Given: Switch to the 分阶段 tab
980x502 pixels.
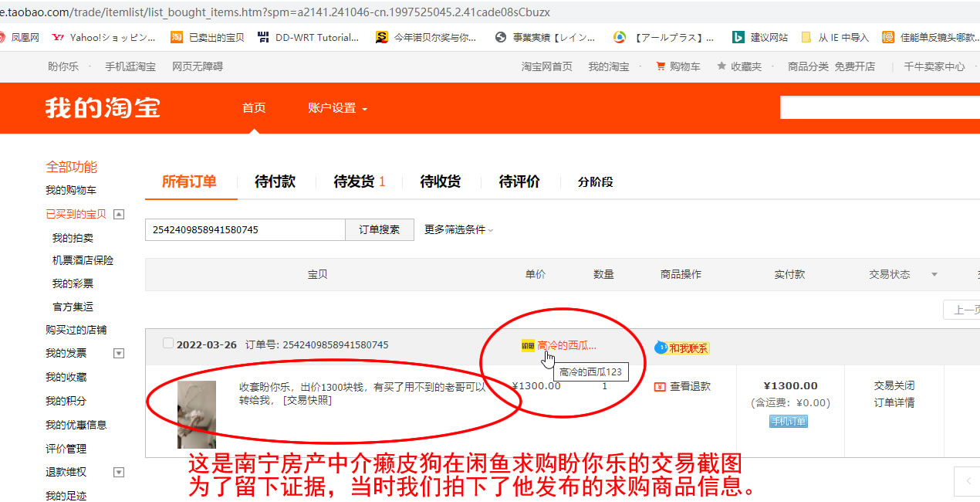Looking at the screenshot, I should click(x=596, y=182).
